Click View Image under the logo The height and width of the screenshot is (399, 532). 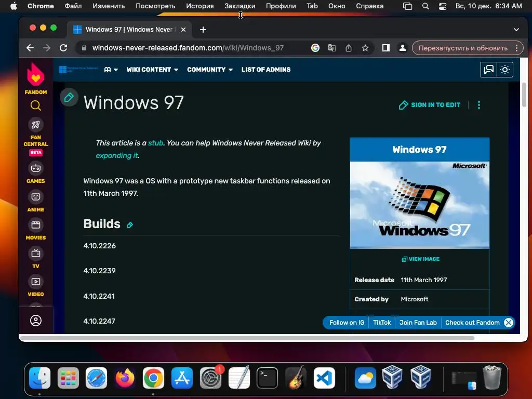pos(420,259)
